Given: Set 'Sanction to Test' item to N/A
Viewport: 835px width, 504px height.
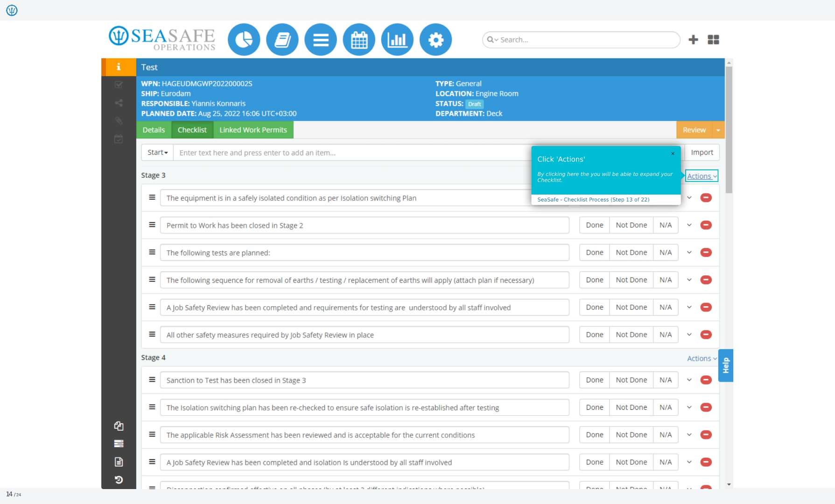Looking at the screenshot, I should (x=666, y=380).
